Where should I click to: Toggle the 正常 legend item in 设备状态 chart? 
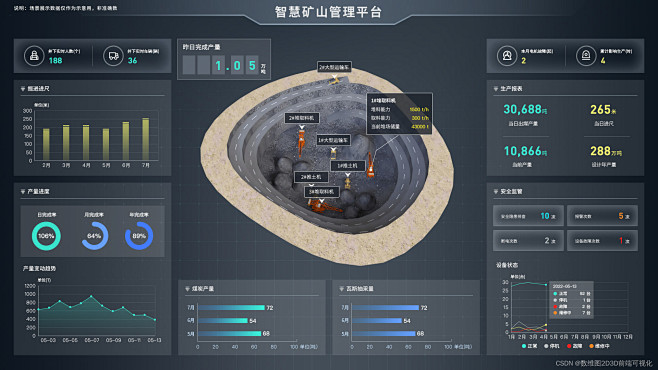[529, 346]
